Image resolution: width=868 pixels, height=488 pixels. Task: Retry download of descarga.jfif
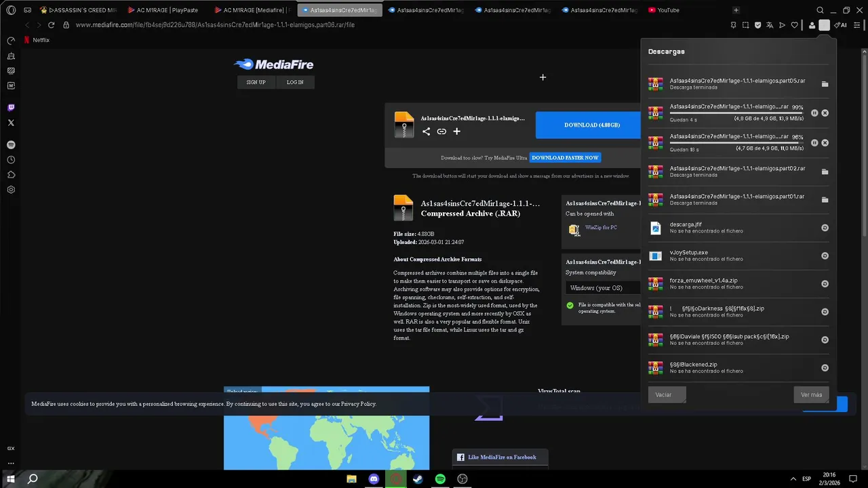825,228
